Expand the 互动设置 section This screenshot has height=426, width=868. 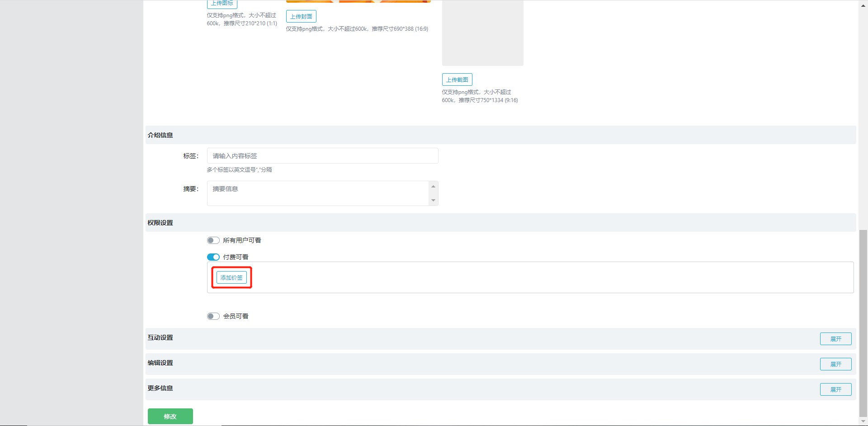(835, 339)
